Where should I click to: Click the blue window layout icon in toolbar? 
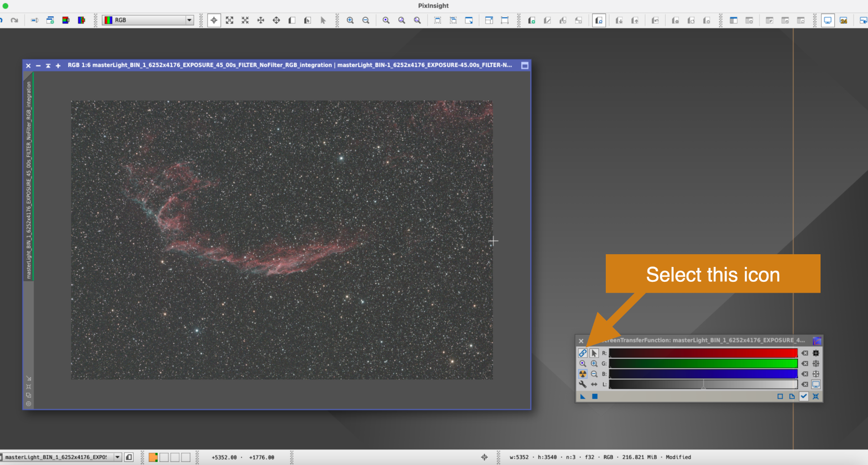734,20
